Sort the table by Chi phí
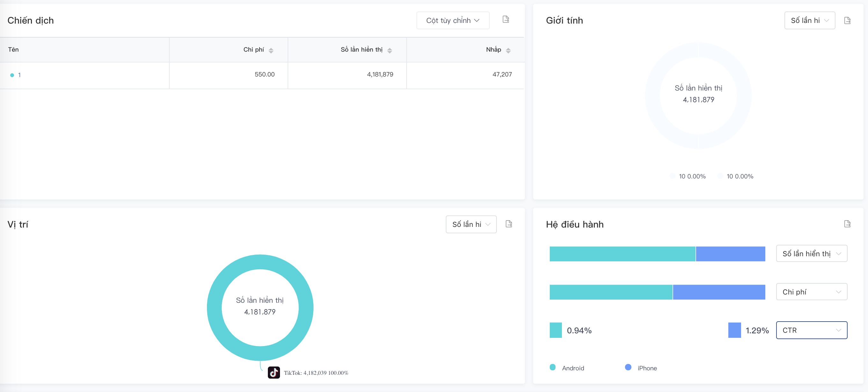The height and width of the screenshot is (392, 868). point(271,50)
